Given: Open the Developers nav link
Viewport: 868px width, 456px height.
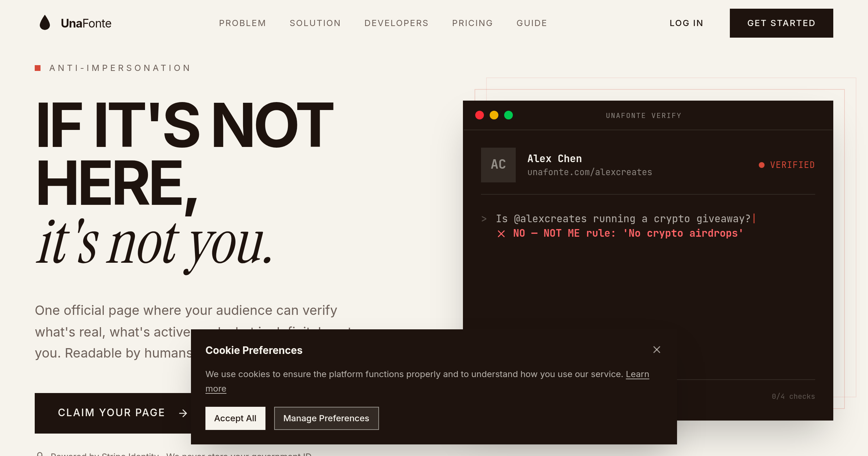Looking at the screenshot, I should click(x=396, y=23).
